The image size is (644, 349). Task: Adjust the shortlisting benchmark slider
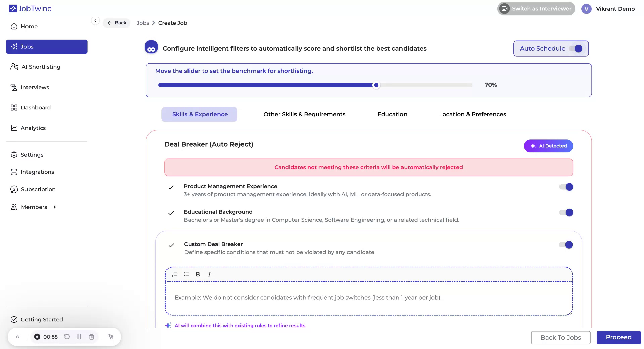pos(376,85)
